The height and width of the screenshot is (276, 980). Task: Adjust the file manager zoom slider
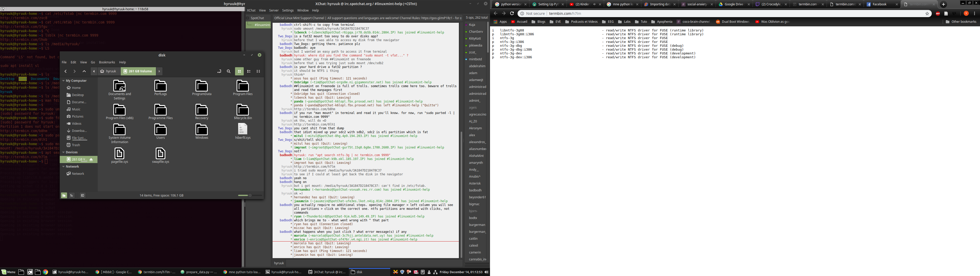250,195
